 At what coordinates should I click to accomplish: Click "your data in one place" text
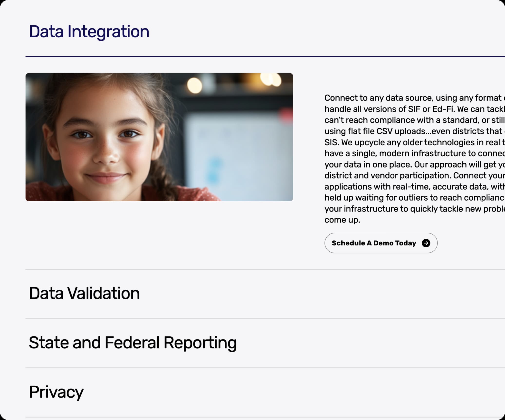368,165
